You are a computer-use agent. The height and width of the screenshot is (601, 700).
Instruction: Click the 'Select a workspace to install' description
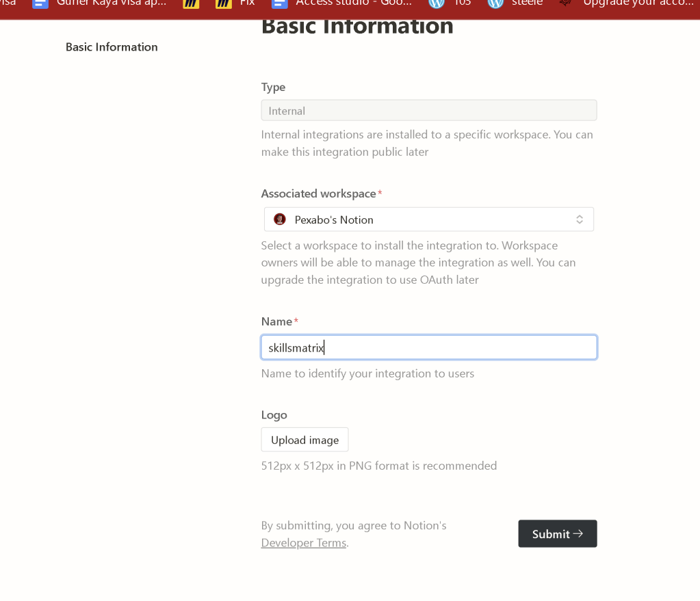[418, 263]
